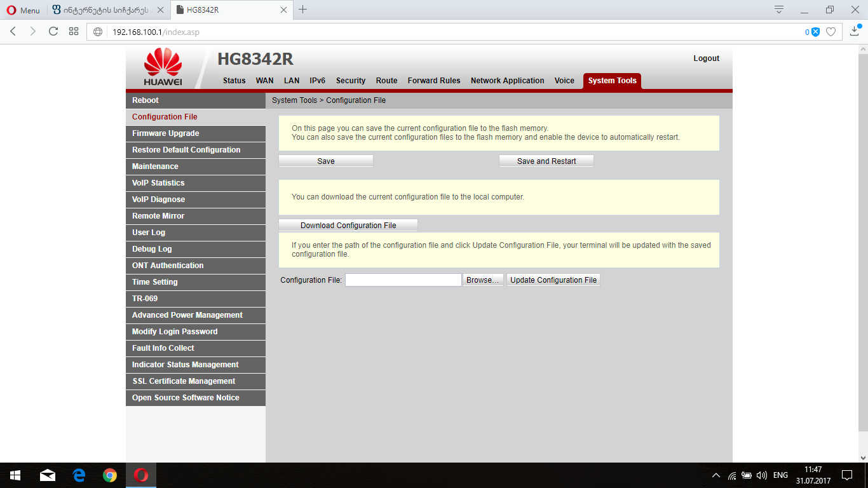Open SSL Certificate Management in the sidebar
Viewport: 868px width, 488px height.
click(x=196, y=381)
